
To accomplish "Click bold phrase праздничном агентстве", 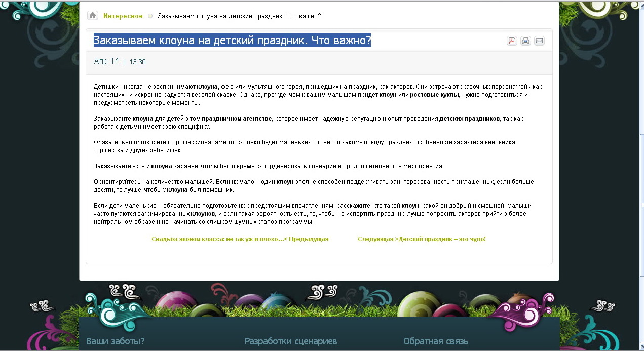I will pyautogui.click(x=237, y=119).
